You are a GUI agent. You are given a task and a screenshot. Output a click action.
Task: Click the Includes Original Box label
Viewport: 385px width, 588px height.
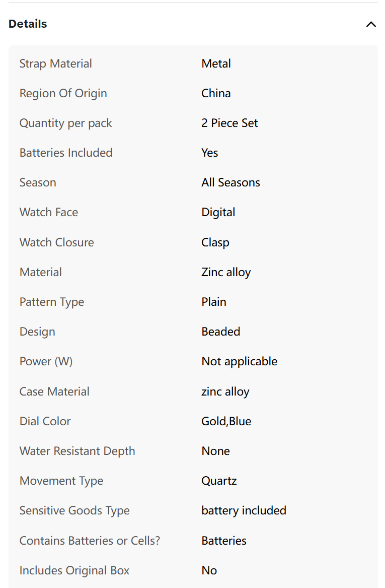pyautogui.click(x=74, y=571)
